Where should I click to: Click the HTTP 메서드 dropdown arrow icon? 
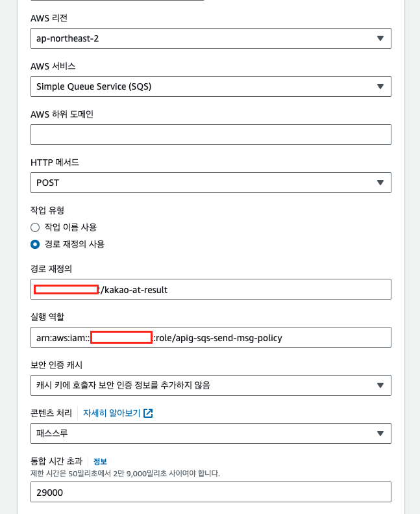pyautogui.click(x=380, y=183)
